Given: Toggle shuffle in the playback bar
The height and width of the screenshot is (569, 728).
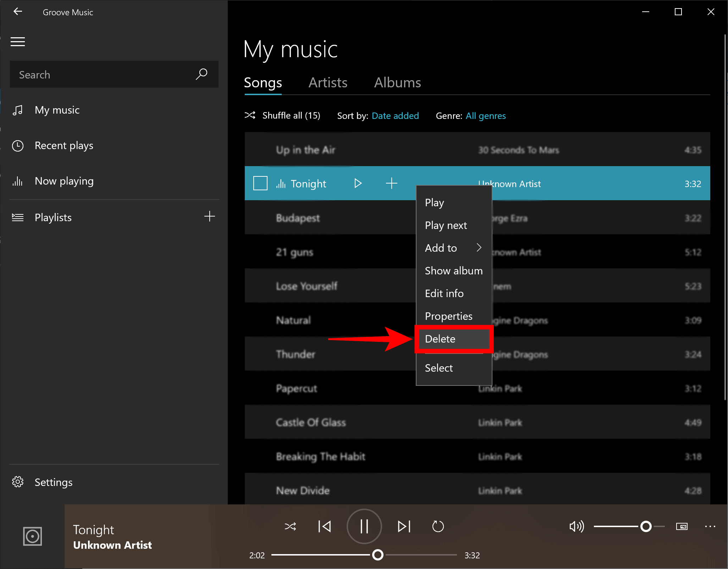Looking at the screenshot, I should click(290, 526).
